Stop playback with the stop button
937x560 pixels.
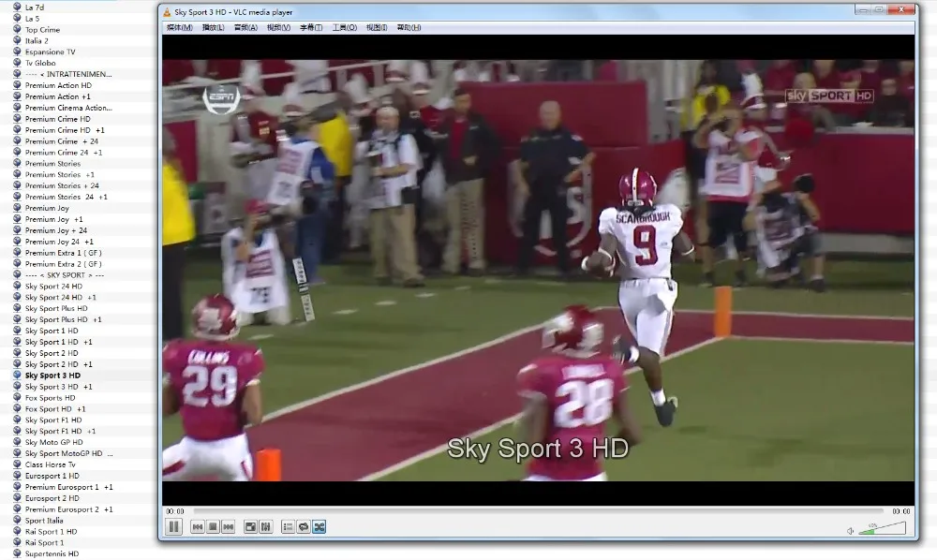[213, 526]
